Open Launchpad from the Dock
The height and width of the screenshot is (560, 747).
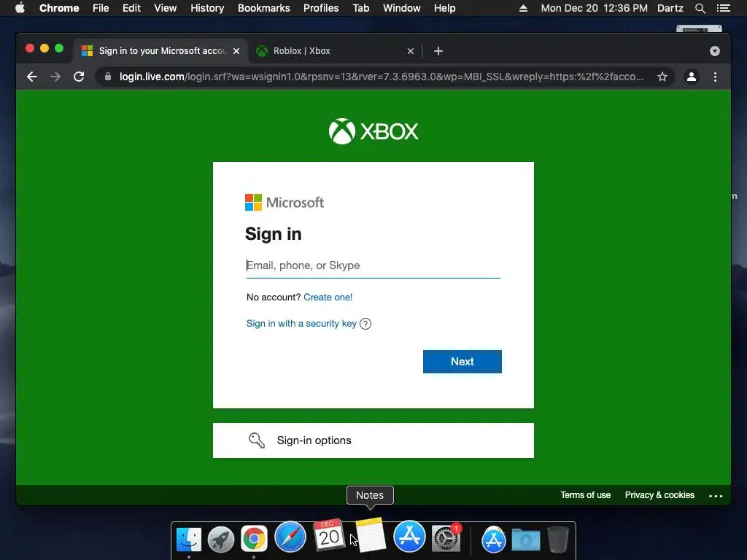(x=220, y=539)
